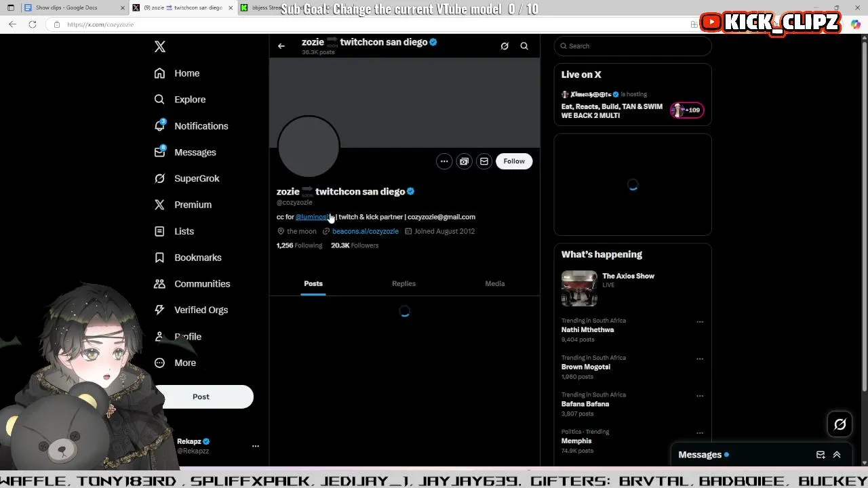868x488 pixels.
Task: Click the Grok icon in profile header
Action: pos(505,46)
